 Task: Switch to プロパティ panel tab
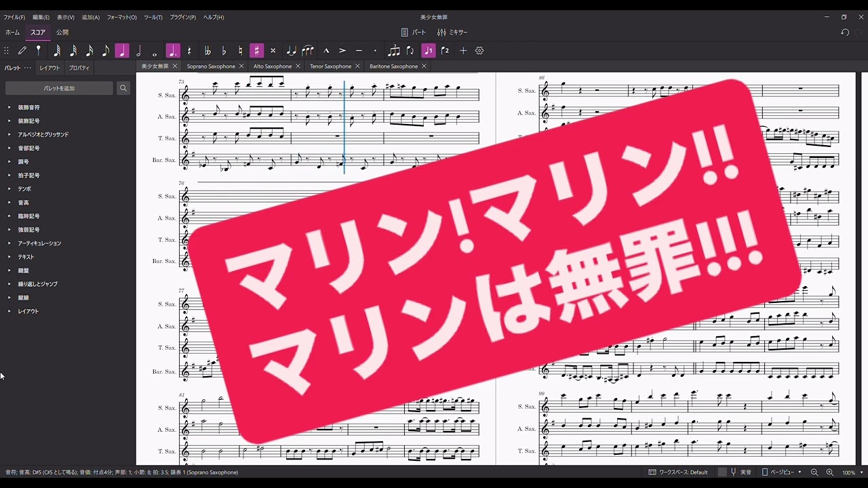79,68
